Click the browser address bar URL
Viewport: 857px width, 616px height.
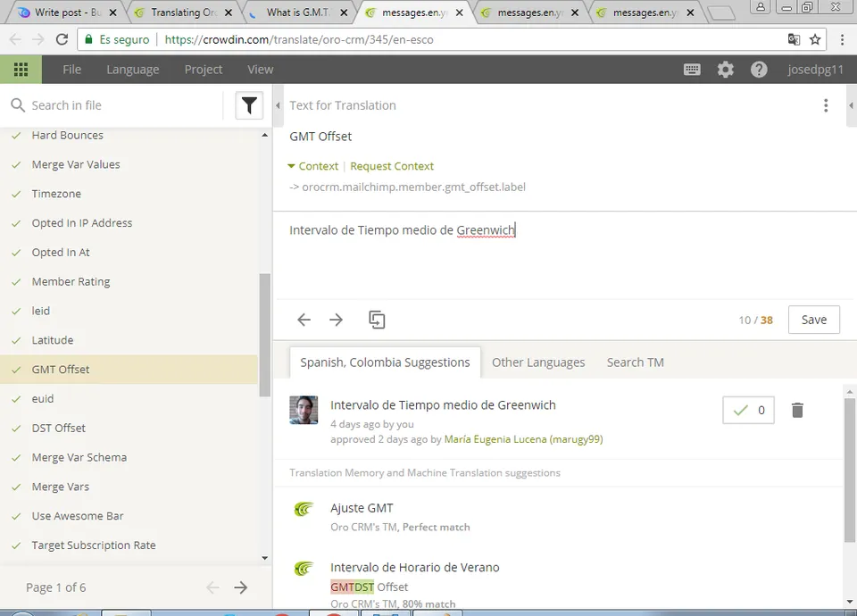(x=298, y=39)
